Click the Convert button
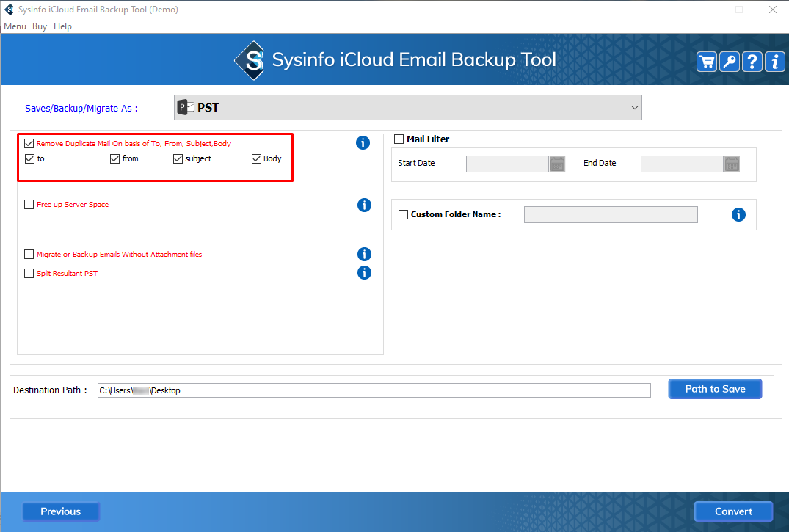 (x=733, y=511)
